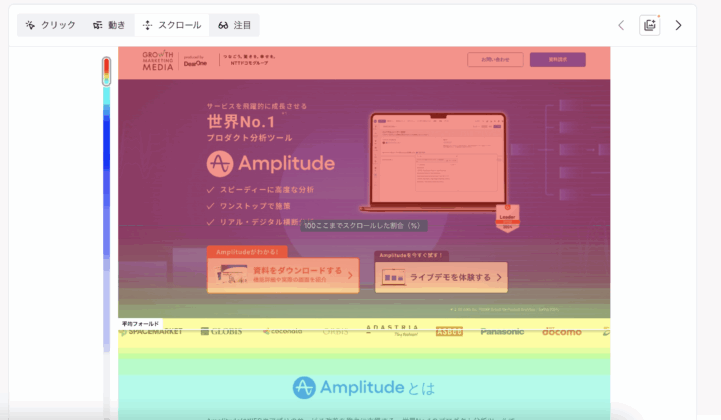Viewport: 721px width, 420px height.
Task: Go to next item with right chevron
Action: (678, 25)
